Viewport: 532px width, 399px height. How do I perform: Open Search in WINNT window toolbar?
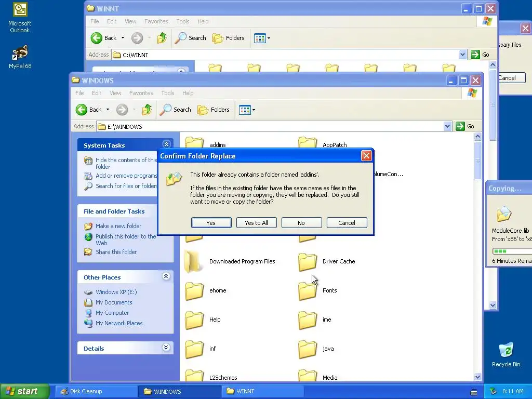pyautogui.click(x=190, y=38)
